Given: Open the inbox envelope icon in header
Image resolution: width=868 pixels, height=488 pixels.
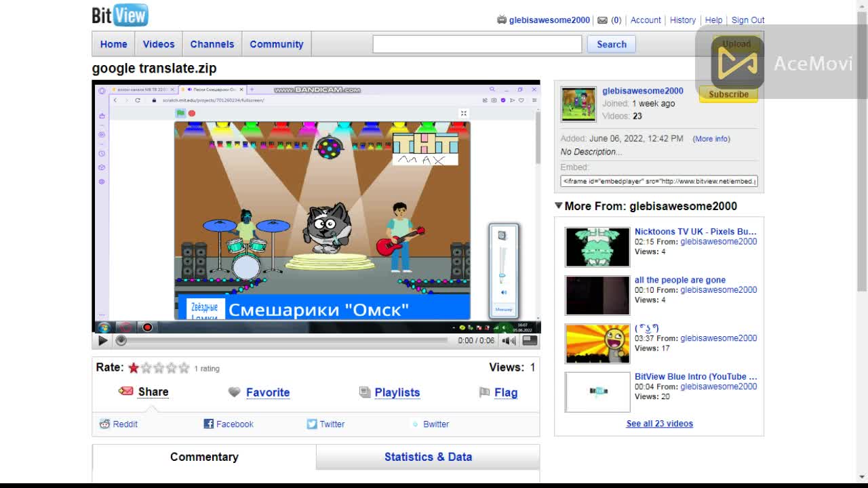Looking at the screenshot, I should pyautogui.click(x=602, y=20).
